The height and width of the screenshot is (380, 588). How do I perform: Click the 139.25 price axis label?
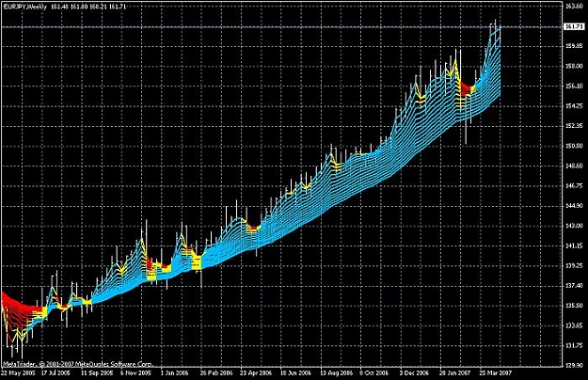(574, 265)
